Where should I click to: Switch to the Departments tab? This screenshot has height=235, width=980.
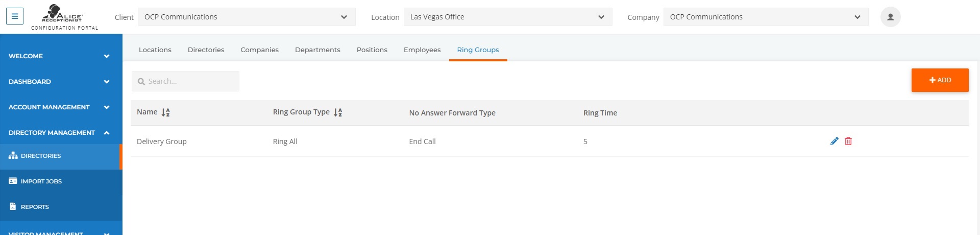tap(317, 50)
